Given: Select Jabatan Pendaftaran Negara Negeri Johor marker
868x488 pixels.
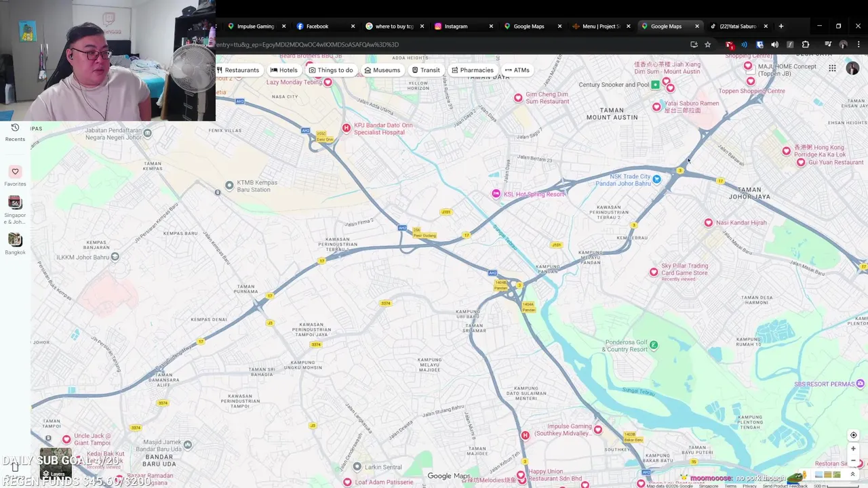Looking at the screenshot, I should (147, 133).
